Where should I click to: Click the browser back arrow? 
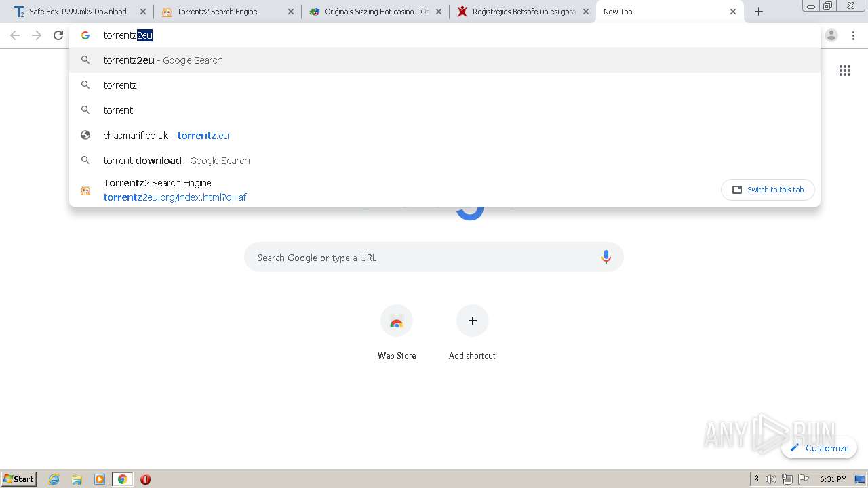[x=15, y=35]
